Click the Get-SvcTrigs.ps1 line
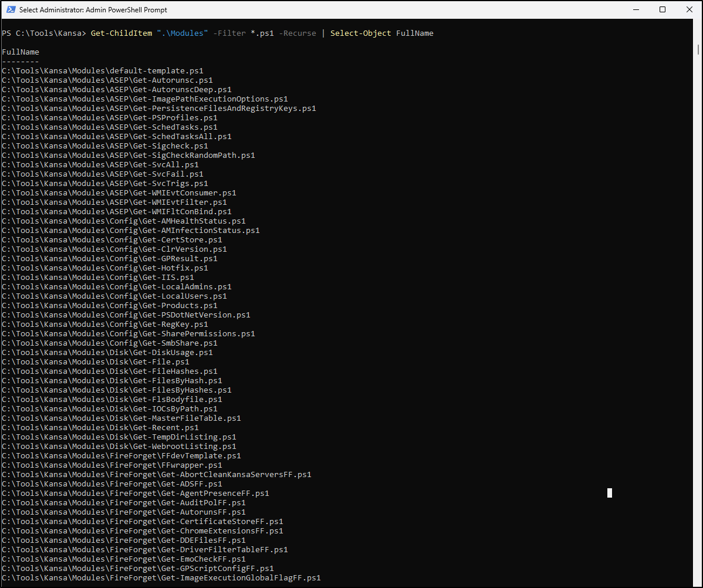This screenshot has height=588, width=703. 105,184
